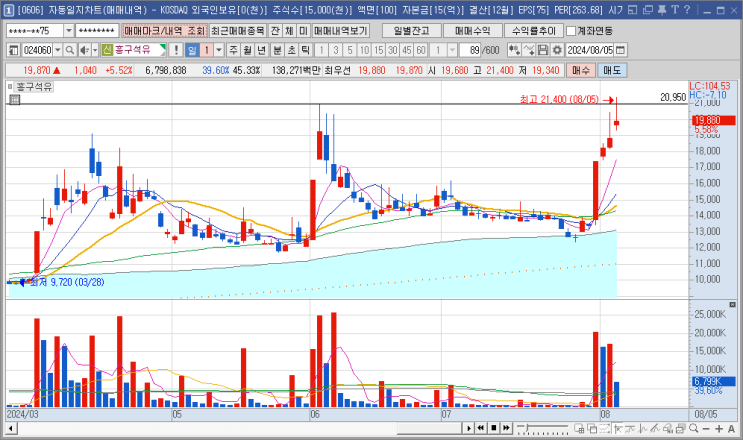
Task: Click the chart overlay windows icon at bottom
Action: (x=592, y=429)
